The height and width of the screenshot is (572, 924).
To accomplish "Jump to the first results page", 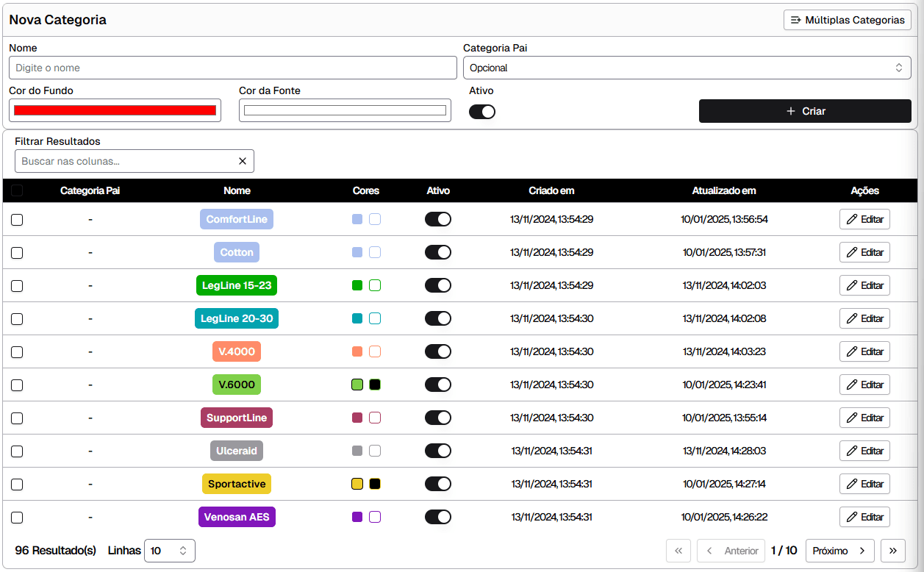I will tap(678, 551).
